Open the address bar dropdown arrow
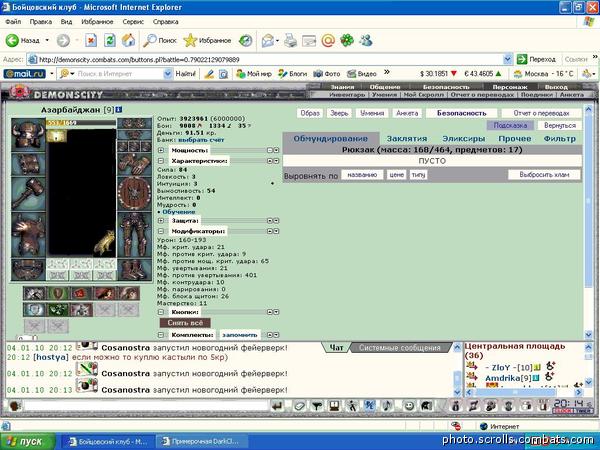 [x=507, y=59]
